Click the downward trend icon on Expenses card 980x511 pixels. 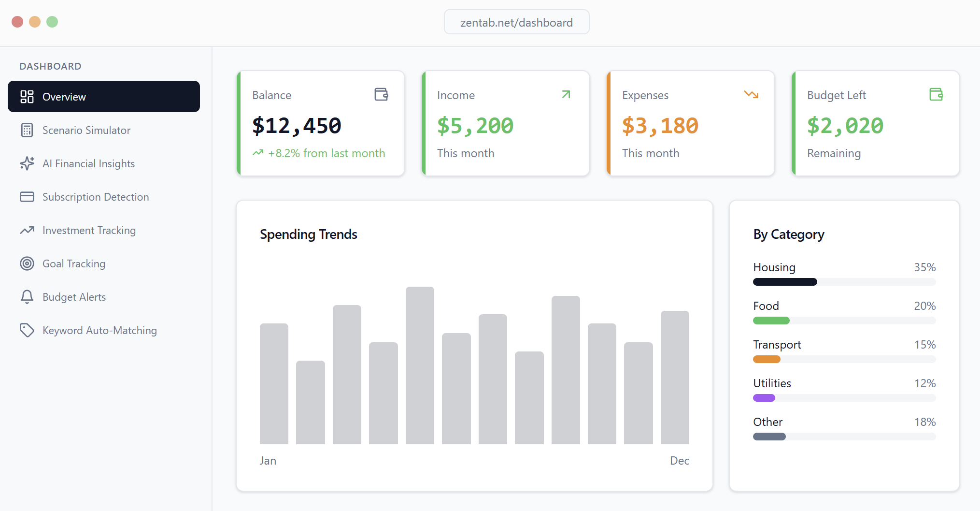[751, 94]
